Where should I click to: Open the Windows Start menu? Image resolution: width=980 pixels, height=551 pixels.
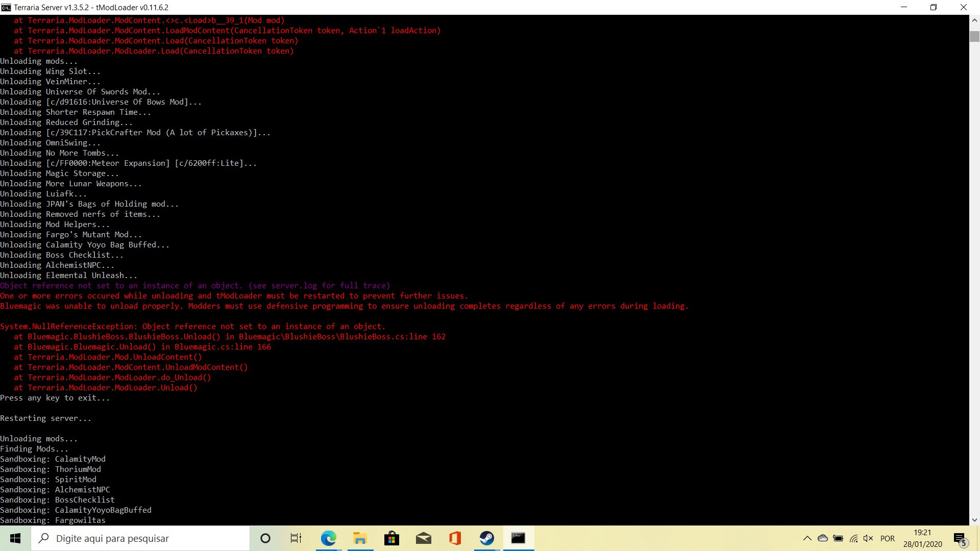click(15, 538)
